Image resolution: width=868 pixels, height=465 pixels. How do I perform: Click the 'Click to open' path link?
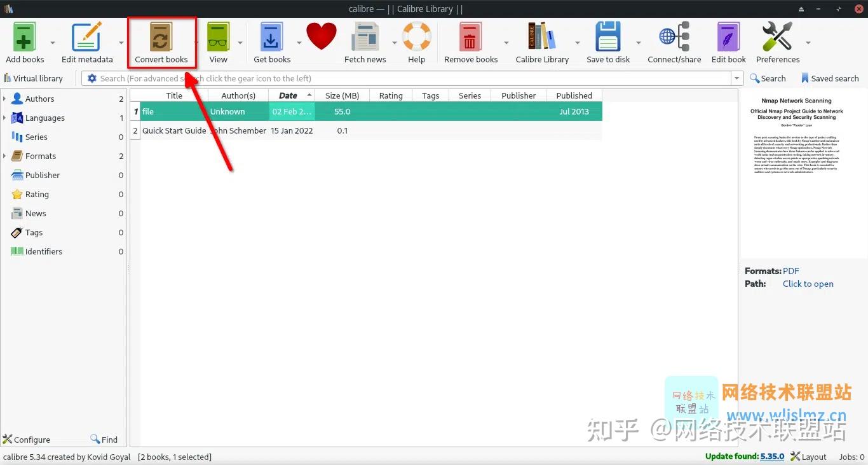(x=808, y=284)
